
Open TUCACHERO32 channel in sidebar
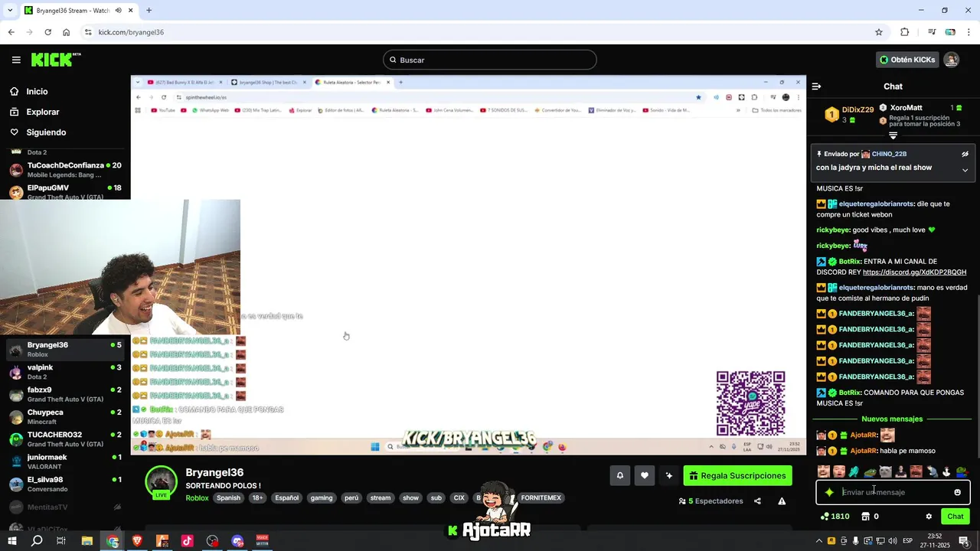[65, 439]
